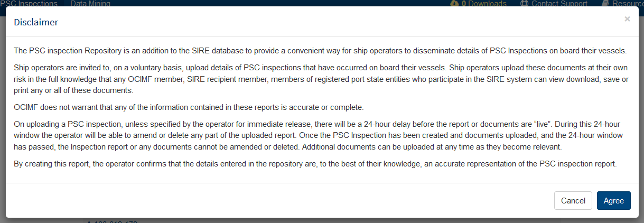This screenshot has width=644, height=223.
Task: Dismiss the Disclaimer dialog with the × icon
Action: [627, 19]
